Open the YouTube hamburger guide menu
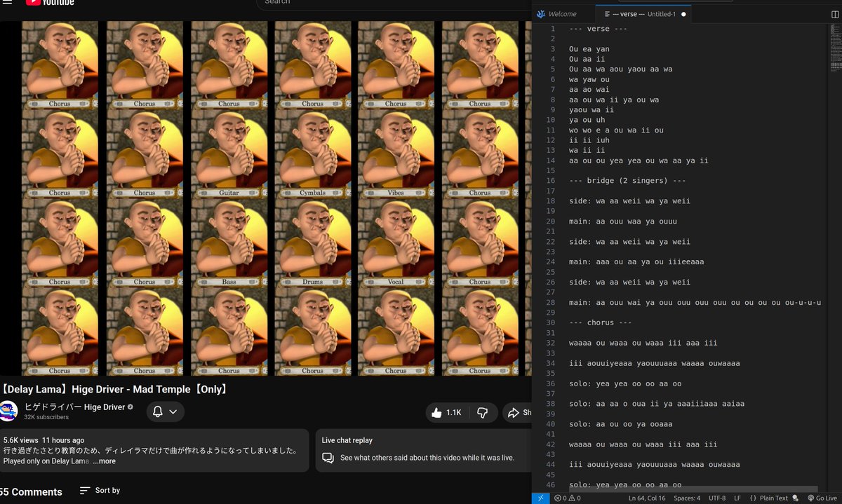 [x=6, y=2]
